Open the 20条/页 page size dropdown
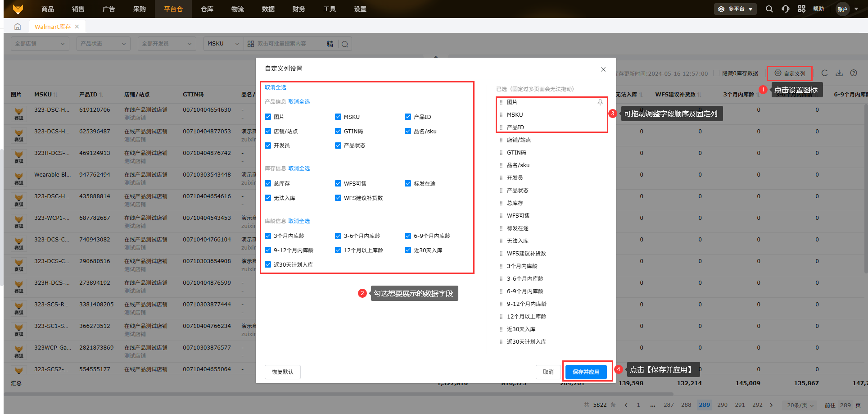The width and height of the screenshot is (868, 414). click(x=800, y=405)
